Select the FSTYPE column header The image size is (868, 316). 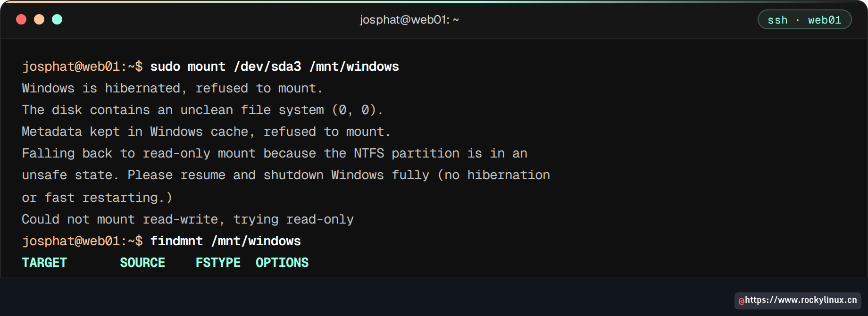click(x=218, y=263)
